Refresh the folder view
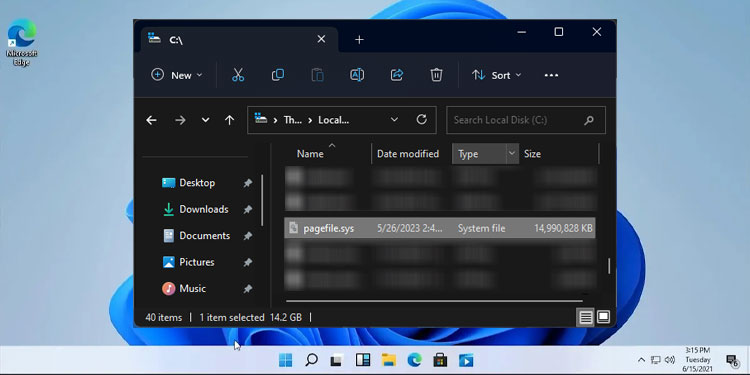 point(421,120)
